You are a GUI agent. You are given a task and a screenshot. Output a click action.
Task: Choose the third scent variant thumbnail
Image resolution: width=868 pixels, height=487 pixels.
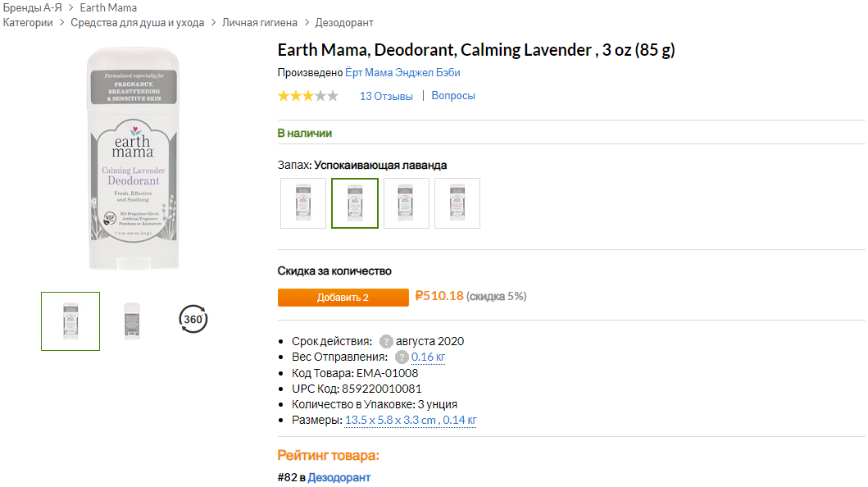tap(407, 203)
